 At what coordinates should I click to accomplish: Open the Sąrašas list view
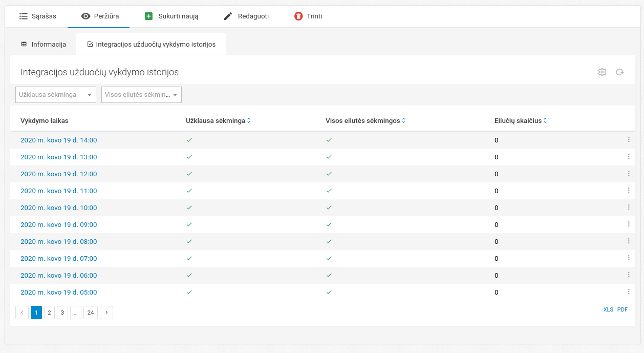click(37, 16)
